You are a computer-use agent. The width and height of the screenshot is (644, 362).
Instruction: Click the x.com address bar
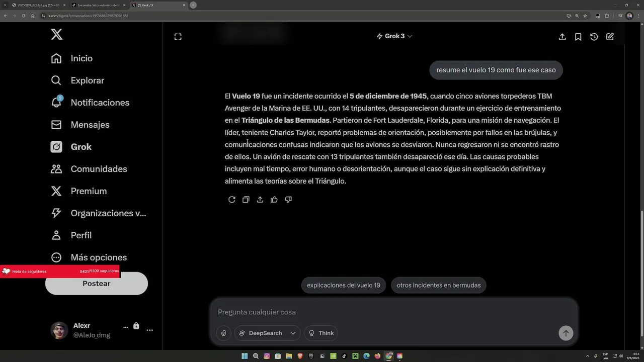(302, 16)
